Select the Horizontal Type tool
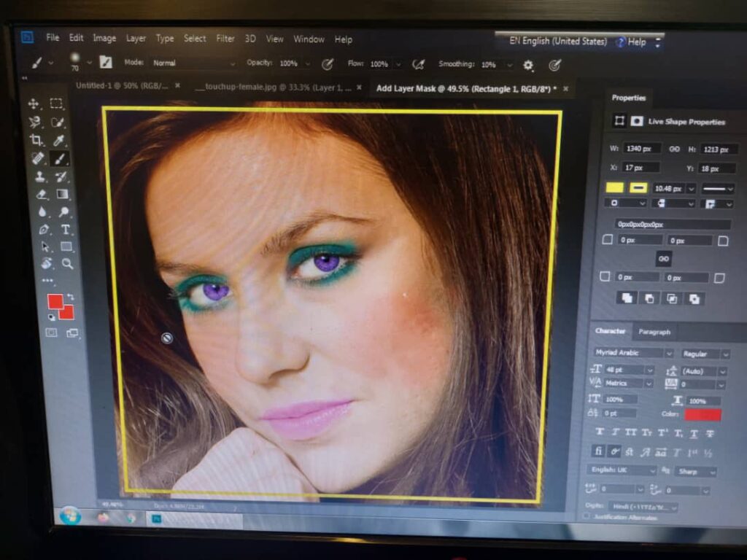The height and width of the screenshot is (560, 747). (66, 230)
